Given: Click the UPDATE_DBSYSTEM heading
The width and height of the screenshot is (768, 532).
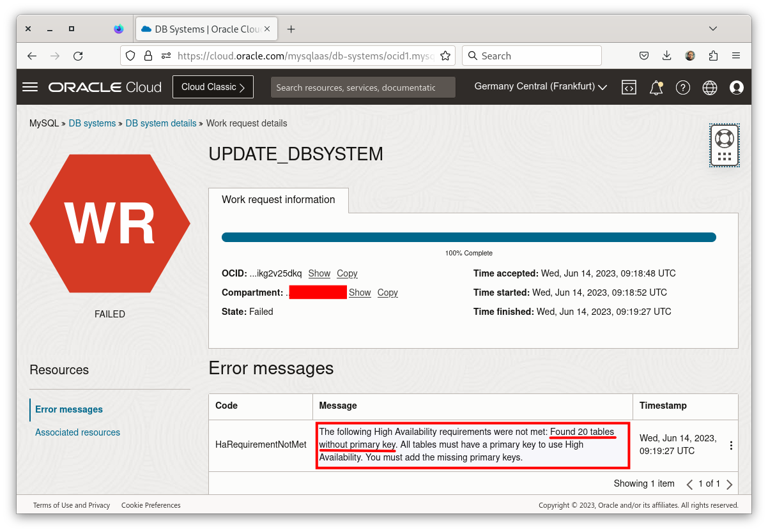Looking at the screenshot, I should pyautogui.click(x=296, y=154).
